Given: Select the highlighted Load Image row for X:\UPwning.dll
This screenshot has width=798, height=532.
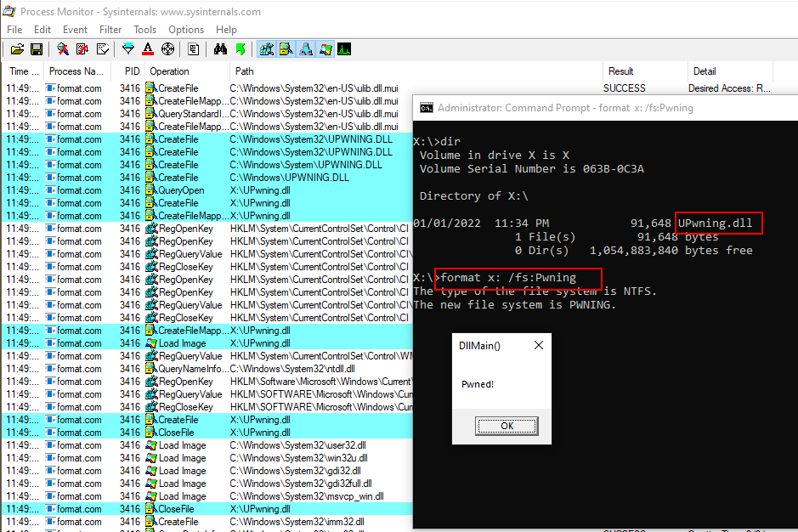Looking at the screenshot, I should click(207, 343).
